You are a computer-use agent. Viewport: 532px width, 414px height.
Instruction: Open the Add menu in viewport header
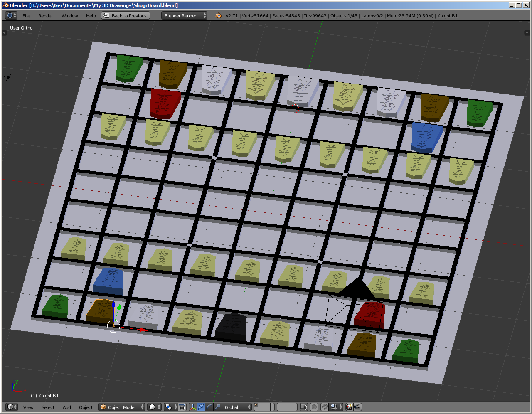click(x=66, y=407)
